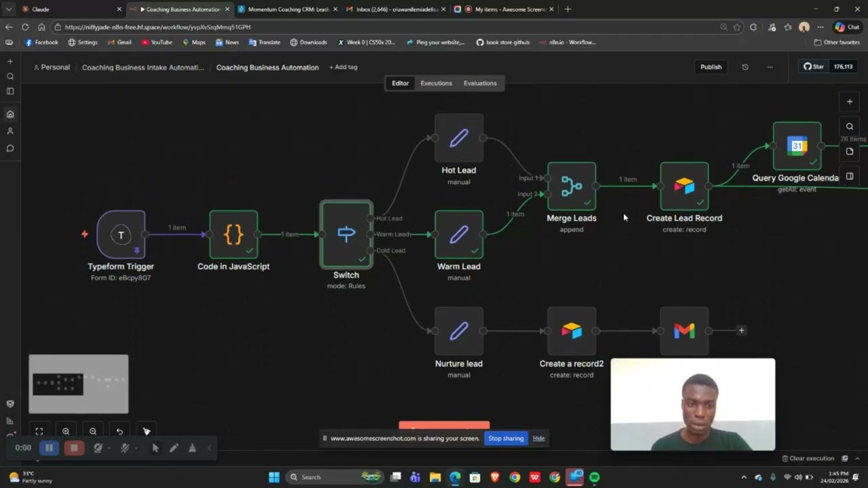Switch to the Gmail Inbox browser tab
Viewport: 868px width, 488px height.
point(395,9)
